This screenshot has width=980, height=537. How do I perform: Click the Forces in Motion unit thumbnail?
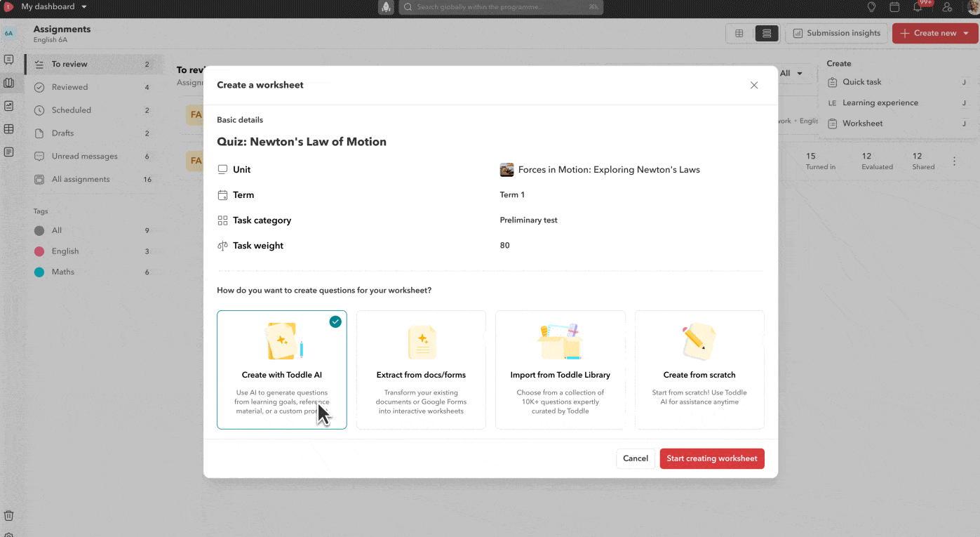point(506,169)
